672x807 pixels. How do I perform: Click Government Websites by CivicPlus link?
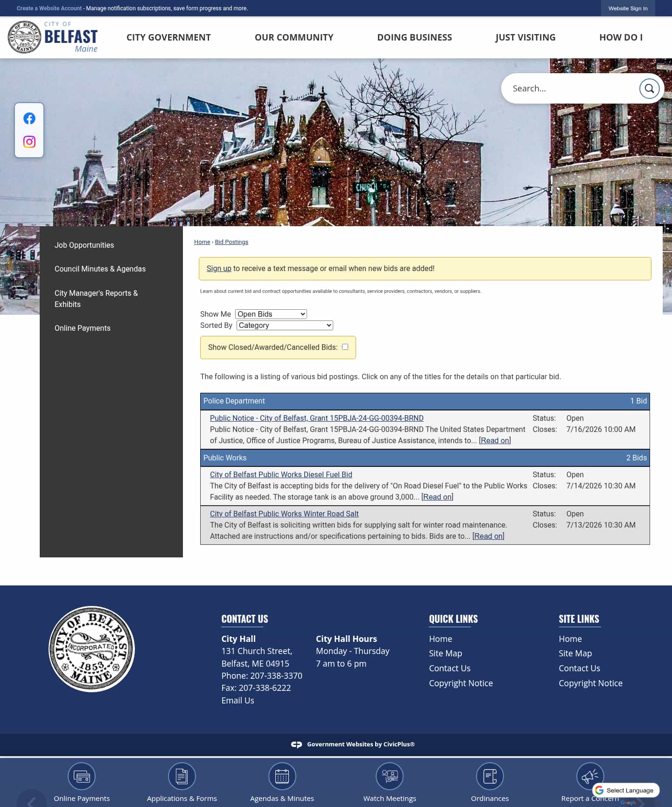(361, 744)
